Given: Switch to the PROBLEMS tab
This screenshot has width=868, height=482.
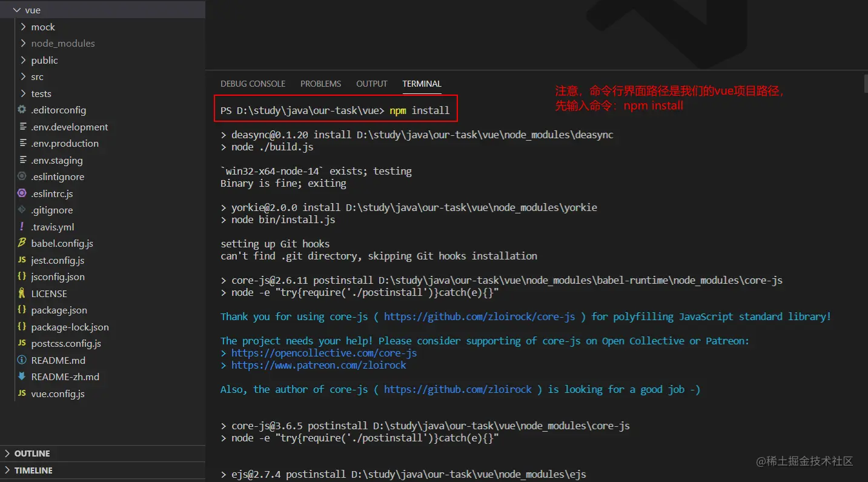Looking at the screenshot, I should click(x=320, y=84).
